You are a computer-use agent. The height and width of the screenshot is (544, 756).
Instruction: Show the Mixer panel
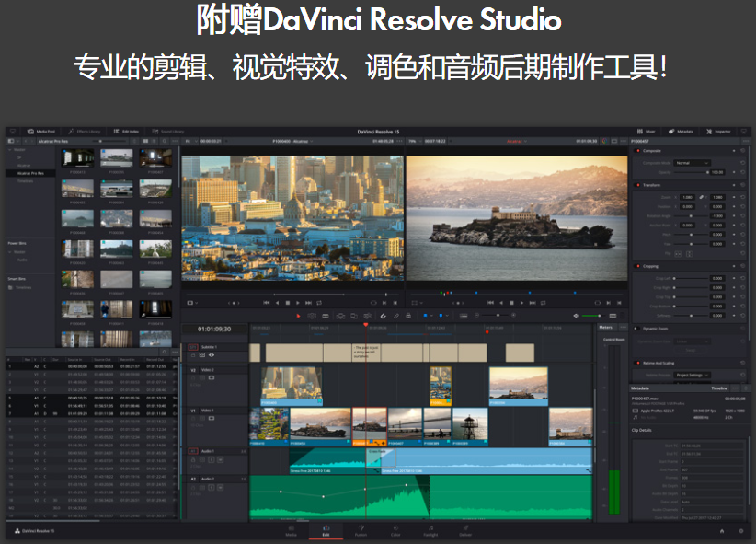pos(646,132)
